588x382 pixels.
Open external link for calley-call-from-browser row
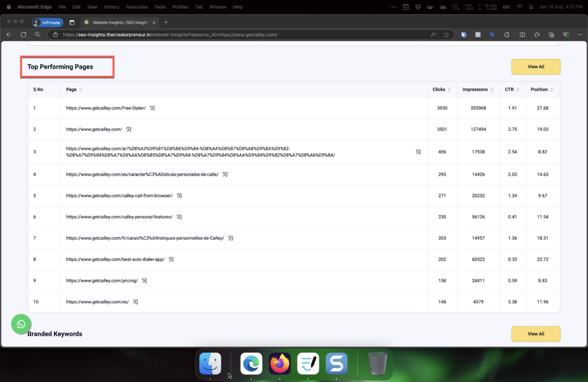tap(179, 196)
